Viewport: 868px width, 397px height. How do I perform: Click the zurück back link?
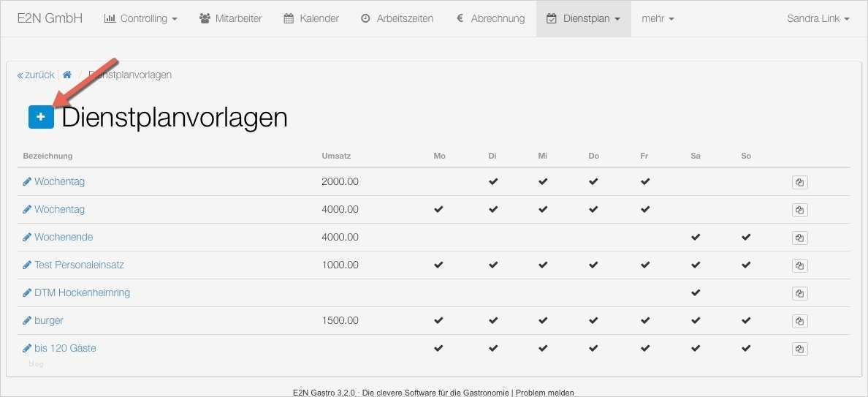click(36, 75)
